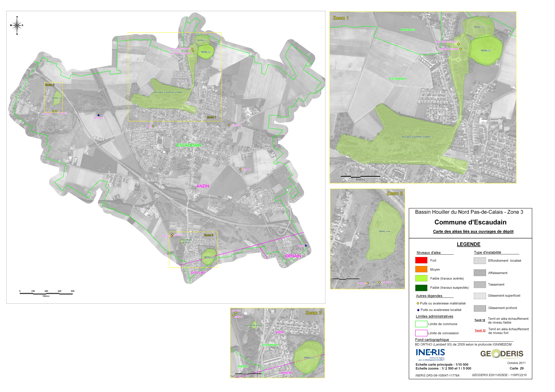This screenshot has height=392, width=555.
Task: Click the Glissement profond vertical line swatch
Action: click(x=480, y=308)
